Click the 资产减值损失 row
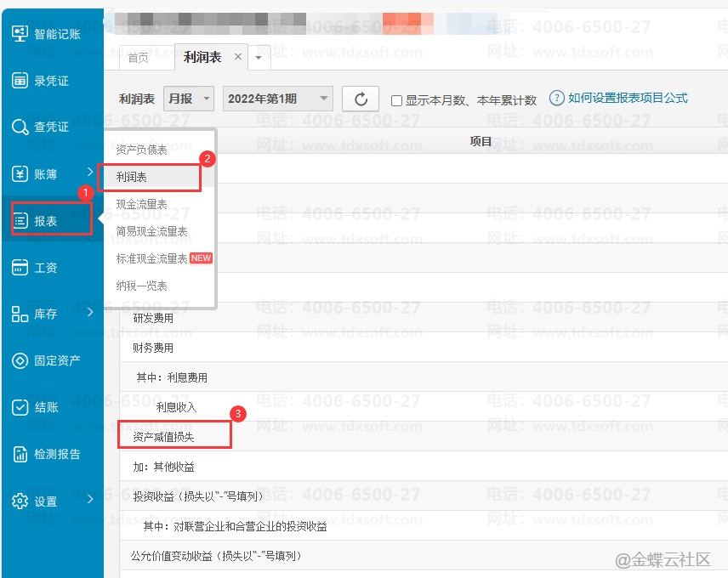The image size is (728, 578). (164, 437)
